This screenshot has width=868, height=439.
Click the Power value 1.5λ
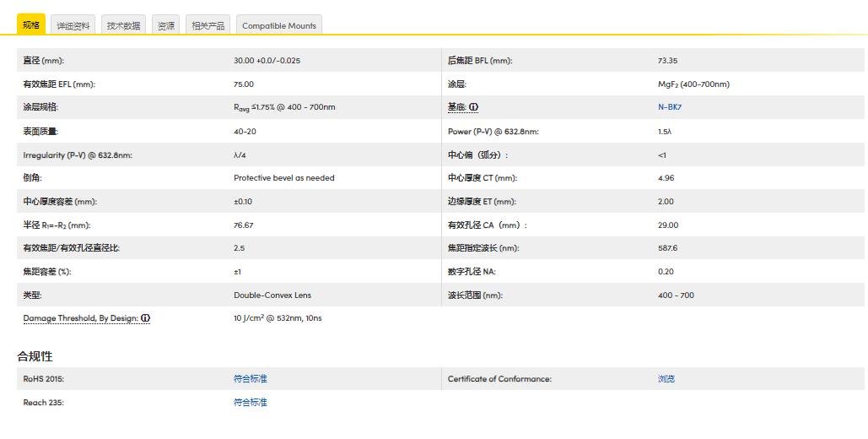click(665, 132)
